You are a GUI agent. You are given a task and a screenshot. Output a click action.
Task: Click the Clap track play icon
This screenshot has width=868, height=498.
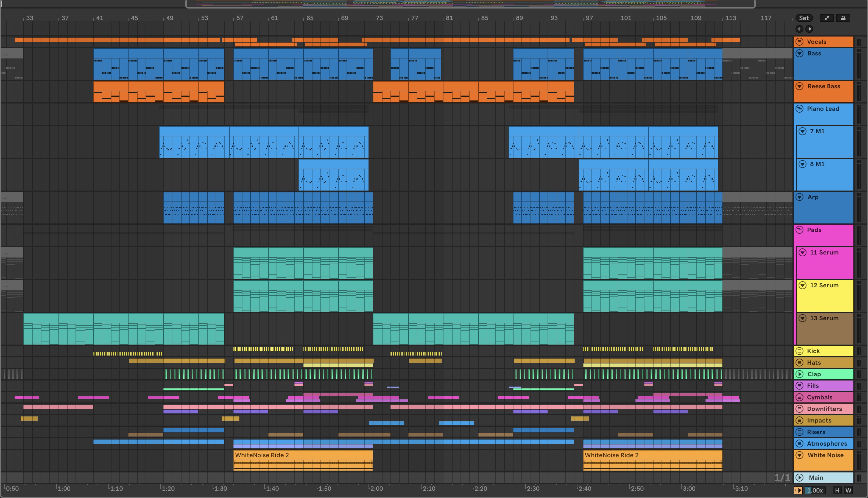click(799, 374)
